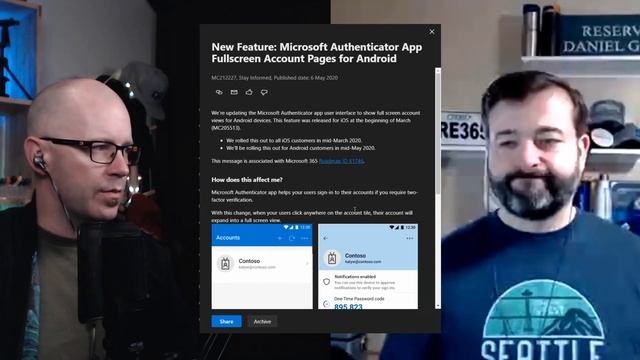Click the thumbs-down feedback icon
640x360 pixels.
(264, 93)
